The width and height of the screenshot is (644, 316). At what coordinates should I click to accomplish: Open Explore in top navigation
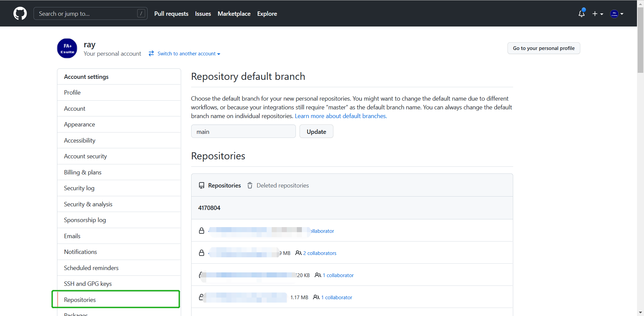[267, 14]
